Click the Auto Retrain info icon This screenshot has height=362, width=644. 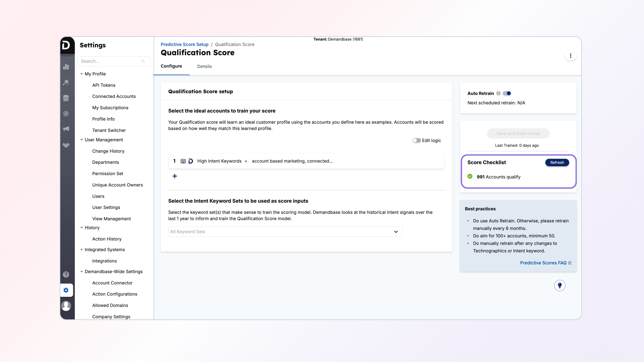point(498,94)
